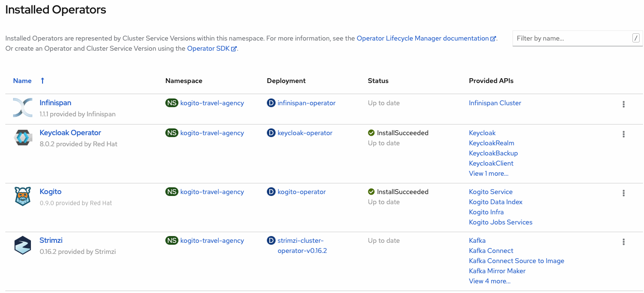This screenshot has height=293, width=644.
Task: Click the Infinispan operator logo icon
Action: click(22, 107)
